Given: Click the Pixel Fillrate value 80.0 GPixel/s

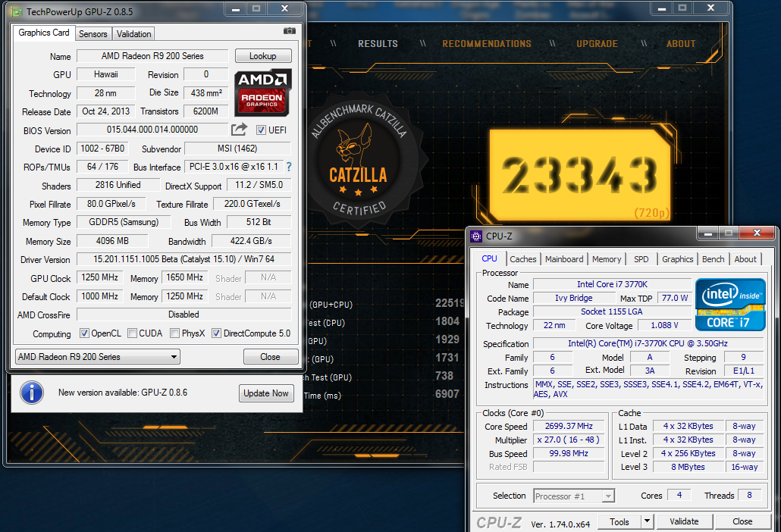Looking at the screenshot, I should 111,204.
